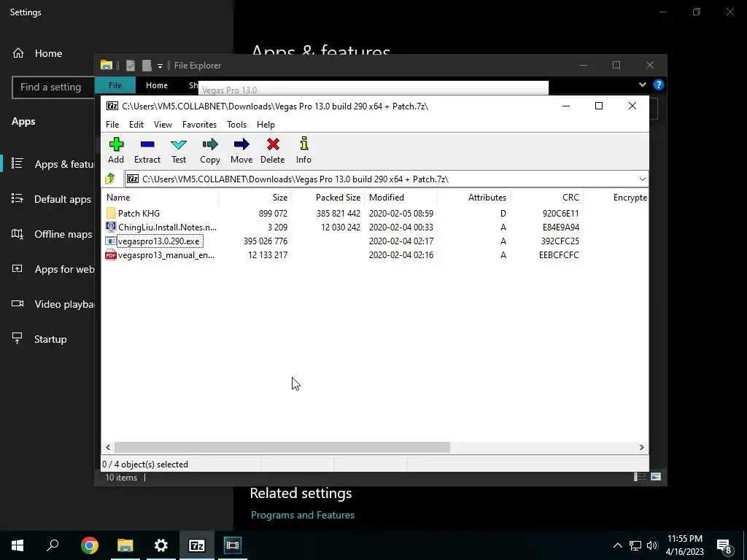Click the PDF icon of vegaspro13_manual

(111, 254)
